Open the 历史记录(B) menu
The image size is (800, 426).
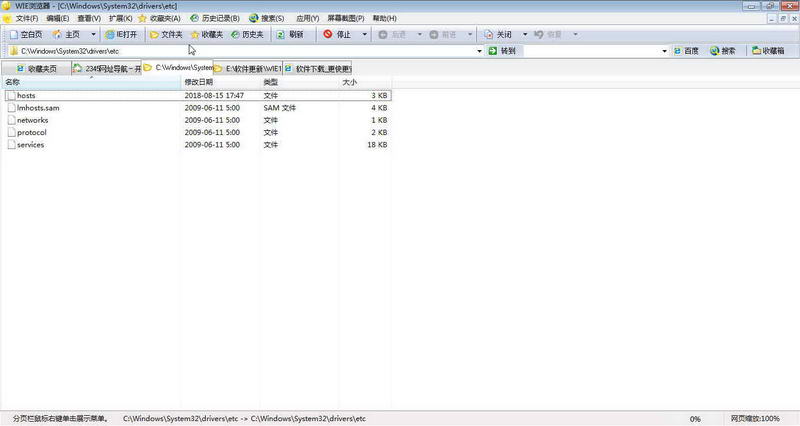(x=215, y=18)
